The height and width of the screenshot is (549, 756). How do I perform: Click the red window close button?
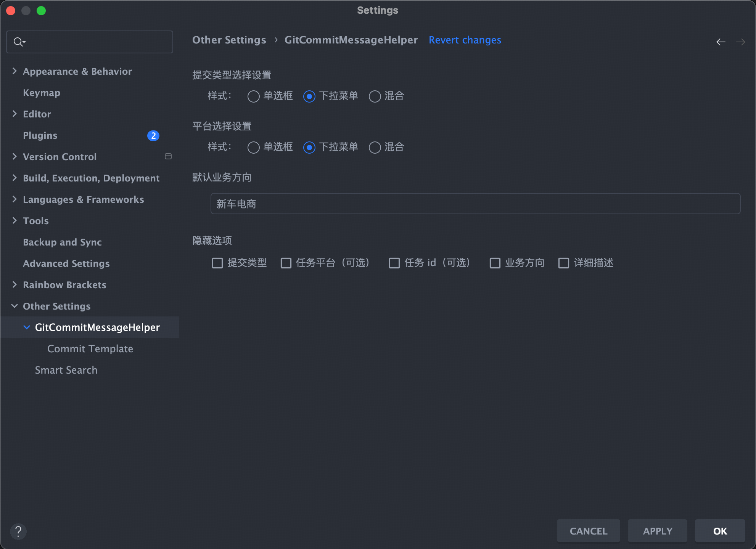point(11,11)
